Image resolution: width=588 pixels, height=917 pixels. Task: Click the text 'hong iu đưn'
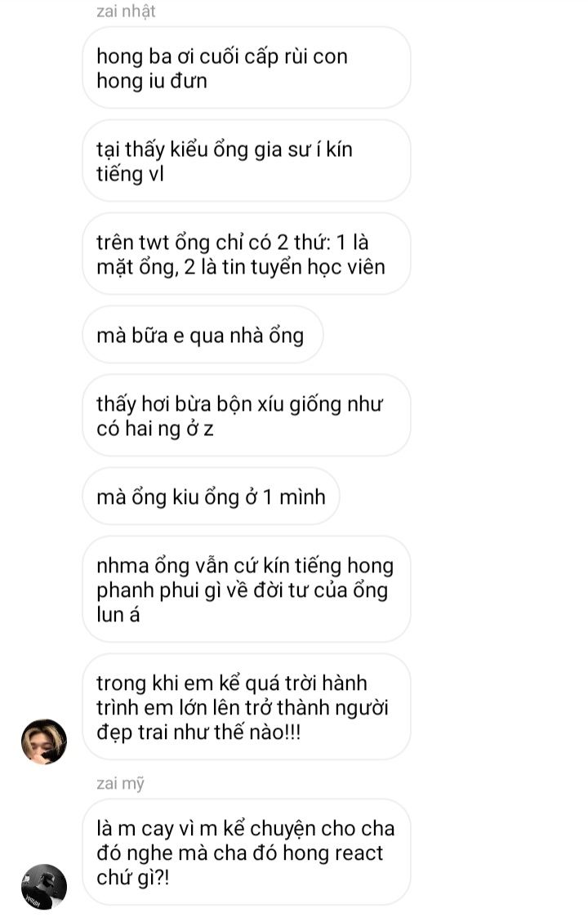pos(152,80)
